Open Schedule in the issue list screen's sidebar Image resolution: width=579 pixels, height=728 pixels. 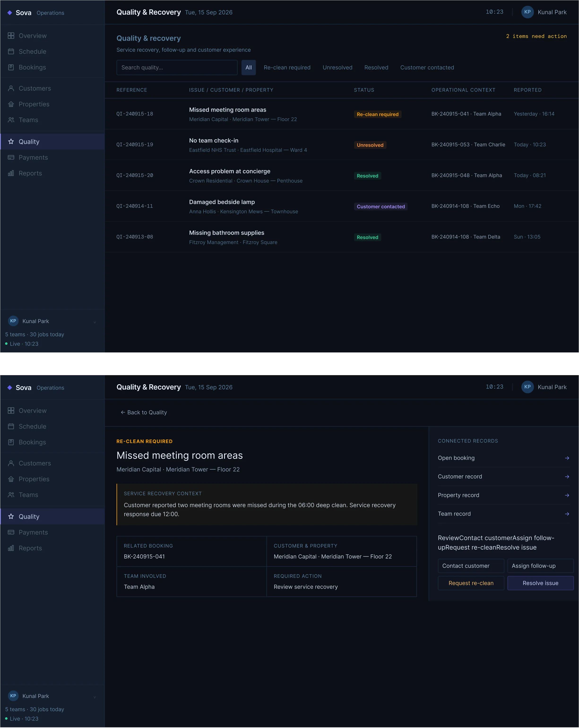(52, 52)
